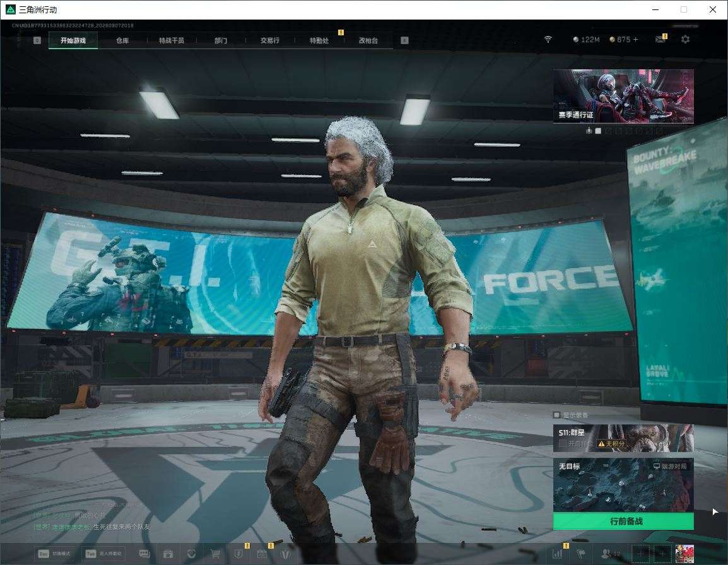Minimize the 三角洲行动 window
The width and height of the screenshot is (728, 565).
click(655, 9)
